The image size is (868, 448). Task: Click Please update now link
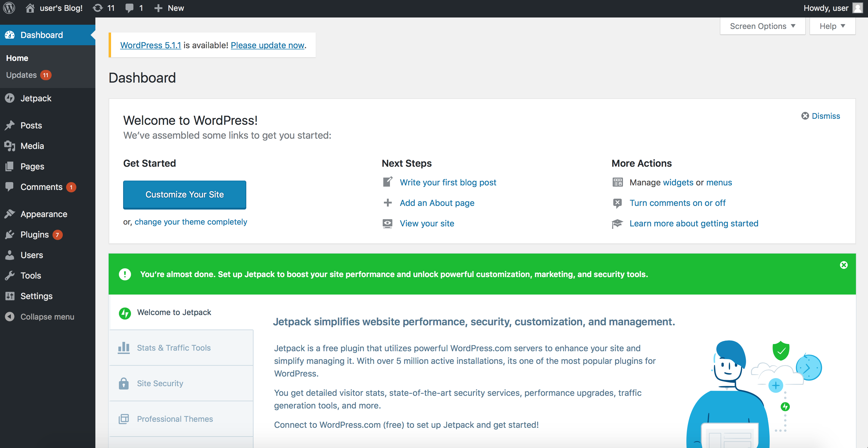point(267,45)
